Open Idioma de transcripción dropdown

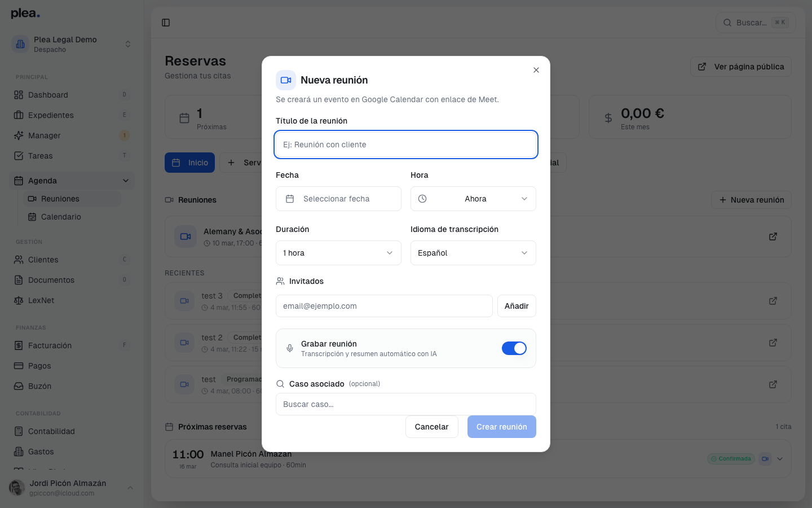[x=473, y=253]
